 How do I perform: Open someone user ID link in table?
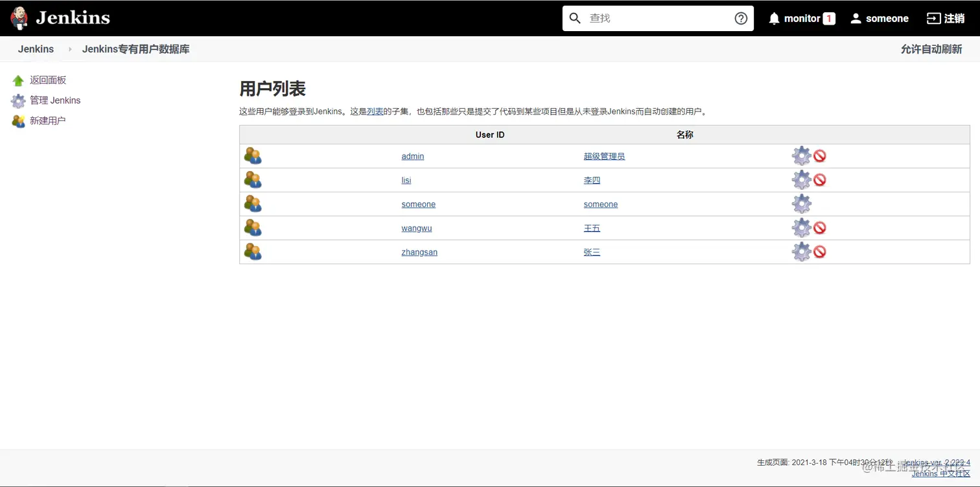click(419, 204)
